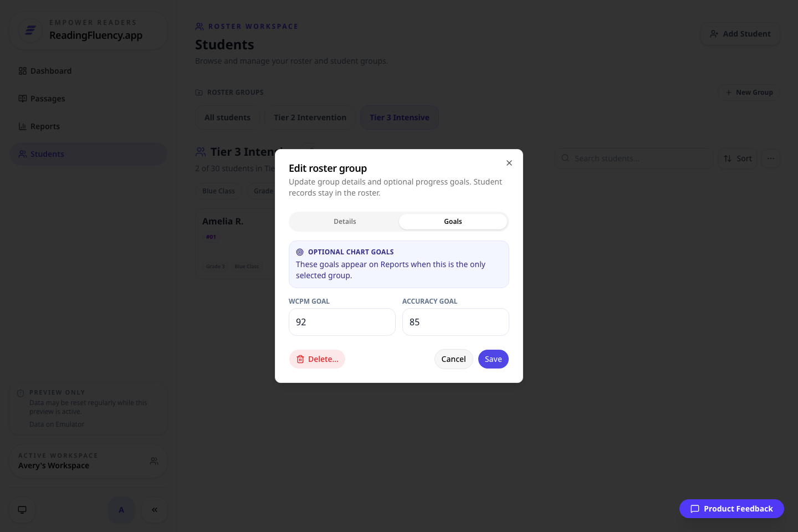Cancel the roster group edit

coord(453,359)
